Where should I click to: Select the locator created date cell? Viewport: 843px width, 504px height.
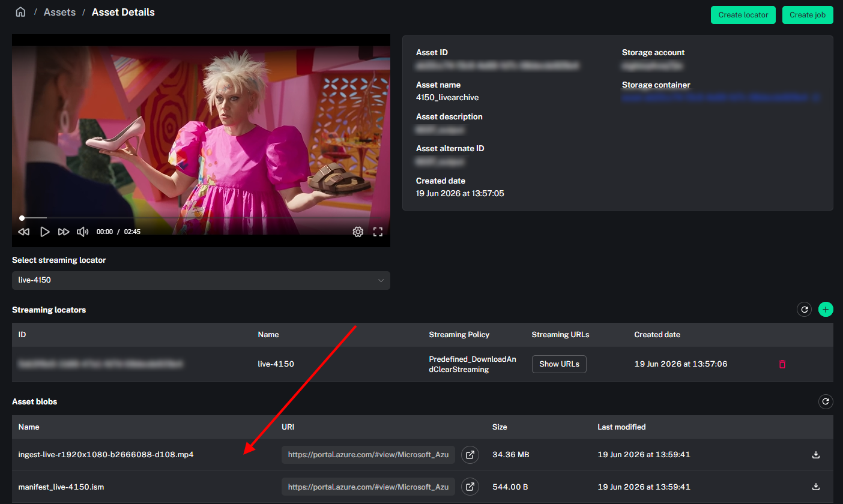click(681, 364)
